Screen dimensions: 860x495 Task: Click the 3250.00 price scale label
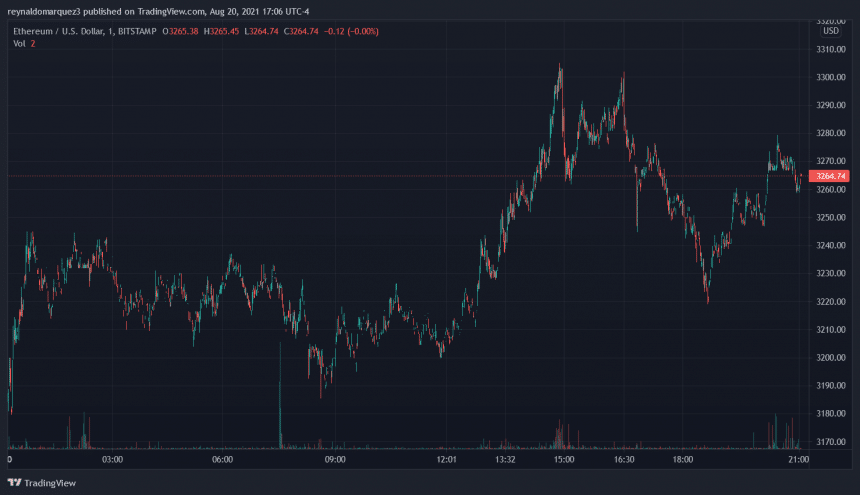(831, 218)
